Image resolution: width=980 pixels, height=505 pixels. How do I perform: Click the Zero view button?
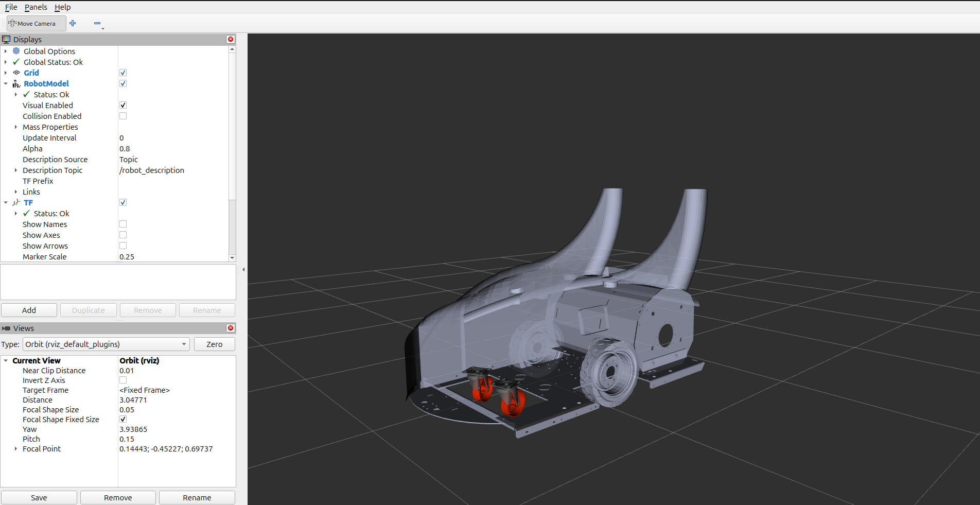[x=214, y=344]
